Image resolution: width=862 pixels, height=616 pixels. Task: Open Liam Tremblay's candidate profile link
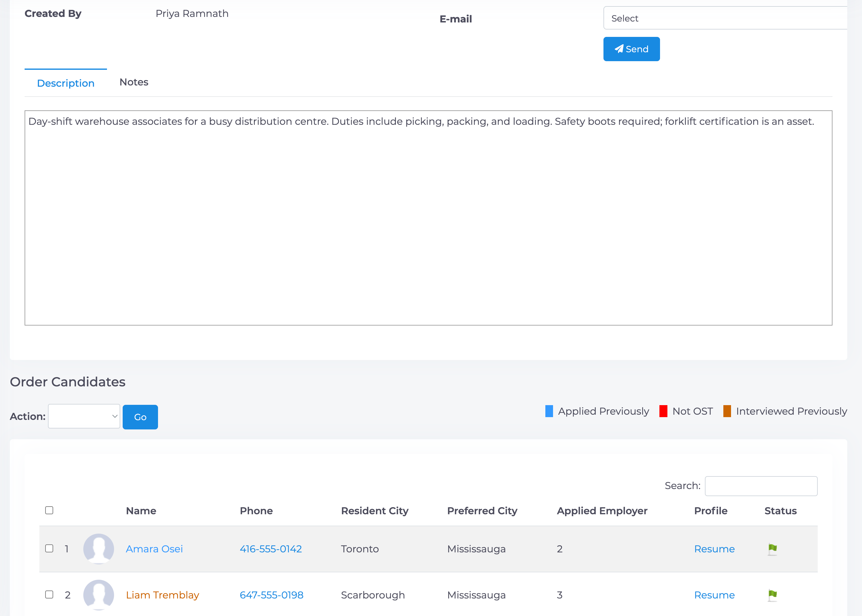[162, 595]
